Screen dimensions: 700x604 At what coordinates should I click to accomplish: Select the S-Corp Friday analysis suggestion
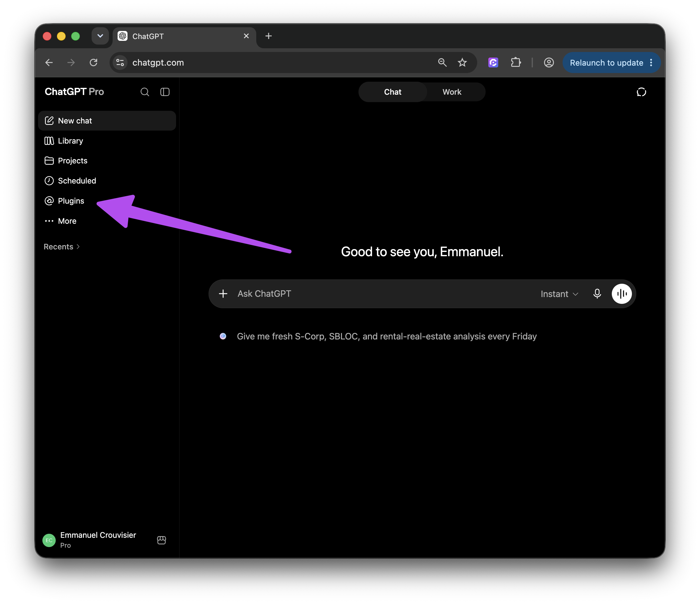[387, 336]
